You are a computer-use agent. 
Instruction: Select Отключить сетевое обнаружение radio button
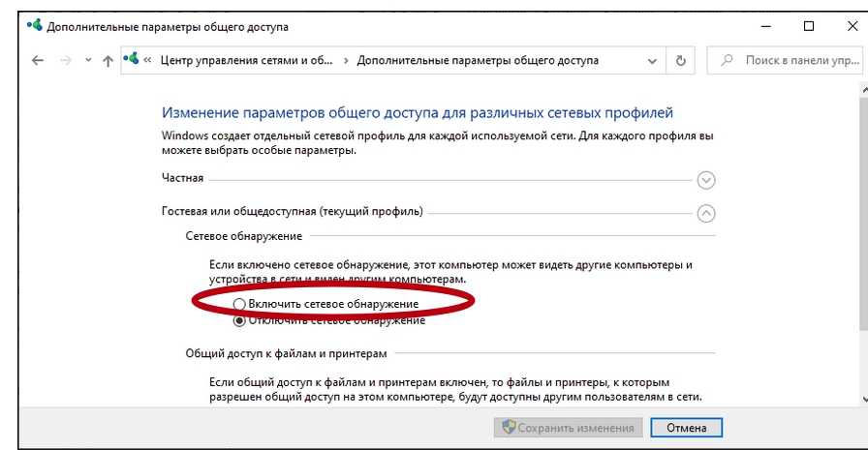point(239,320)
